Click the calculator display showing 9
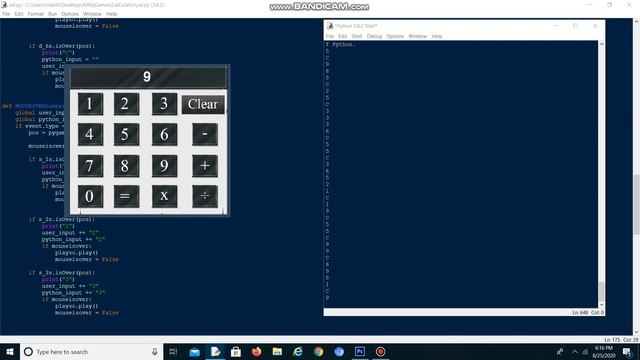Viewport: 640px width, 360px height. (148, 77)
